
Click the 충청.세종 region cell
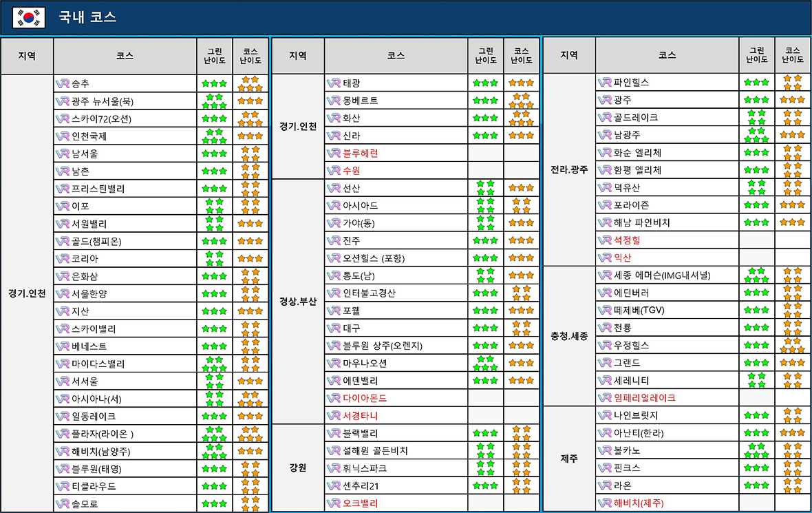[569, 336]
